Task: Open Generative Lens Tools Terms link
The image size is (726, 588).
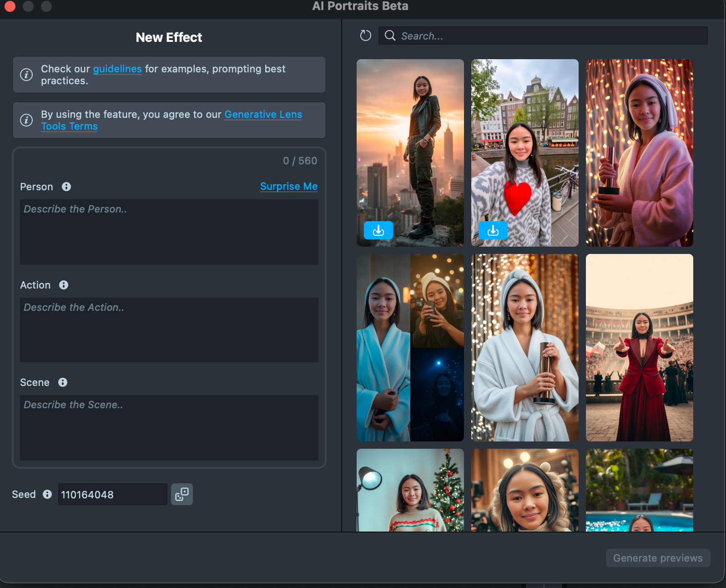Action: click(263, 115)
